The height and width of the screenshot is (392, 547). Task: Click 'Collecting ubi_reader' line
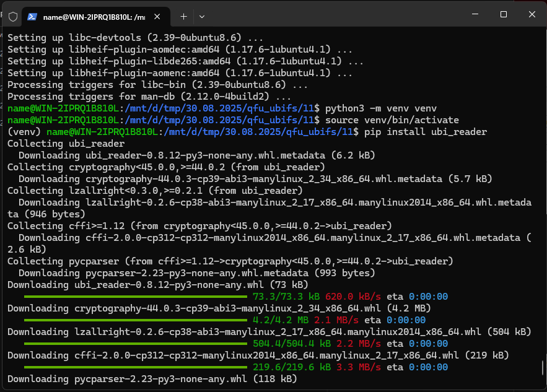point(66,144)
